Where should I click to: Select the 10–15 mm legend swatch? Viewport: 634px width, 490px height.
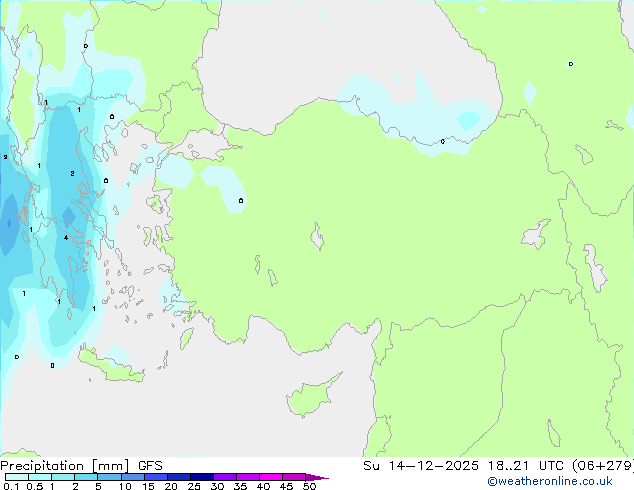click(x=132, y=477)
